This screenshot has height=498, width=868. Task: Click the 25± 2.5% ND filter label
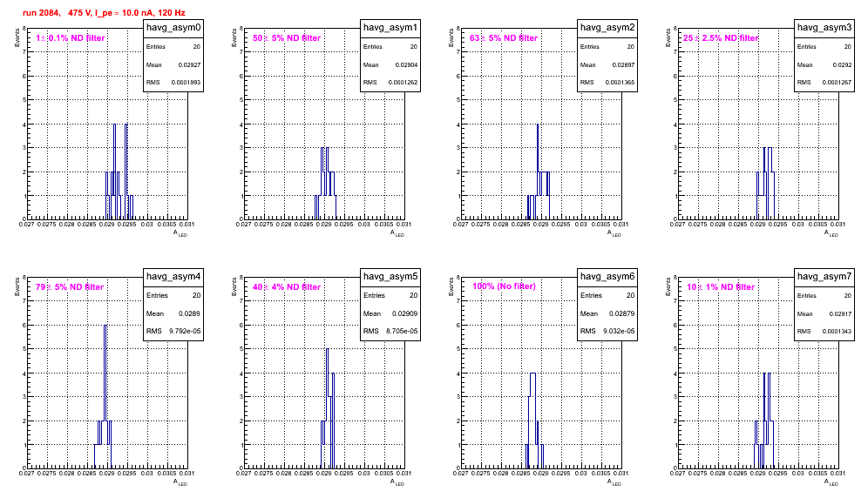click(x=721, y=38)
